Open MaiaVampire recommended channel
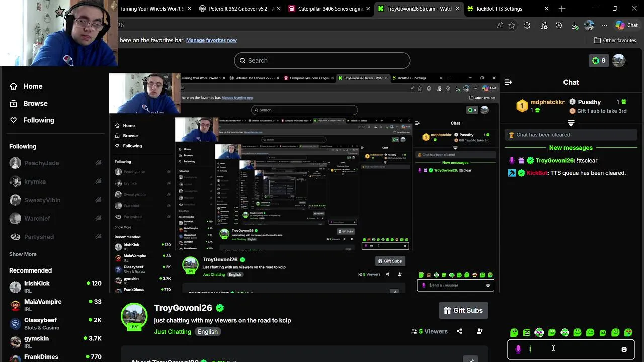 point(55,305)
